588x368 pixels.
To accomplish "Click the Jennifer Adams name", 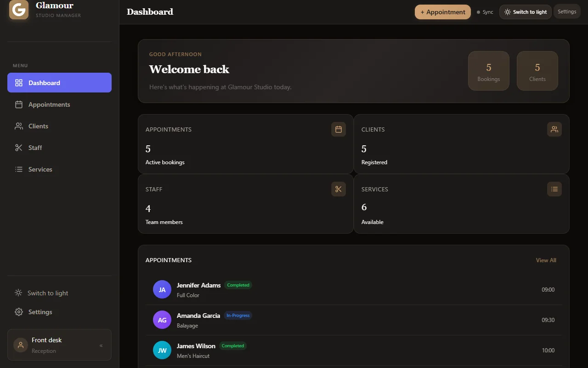I will (199, 285).
